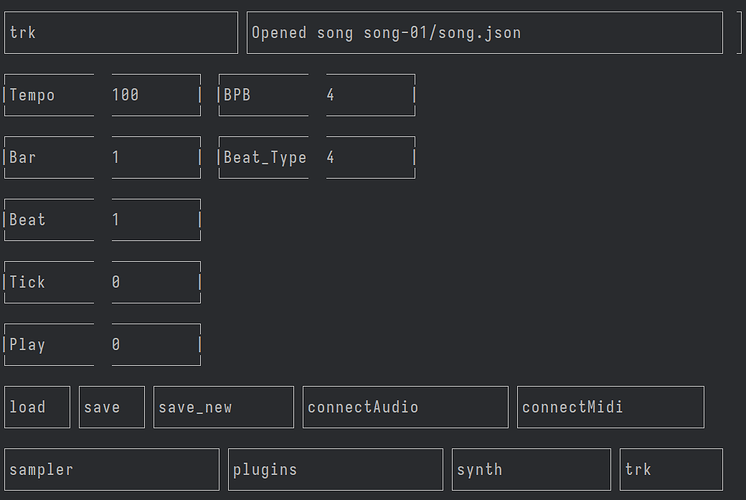Screen dimensions: 746x500
Task: Edit the Tempo value 100
Action: (x=156, y=95)
